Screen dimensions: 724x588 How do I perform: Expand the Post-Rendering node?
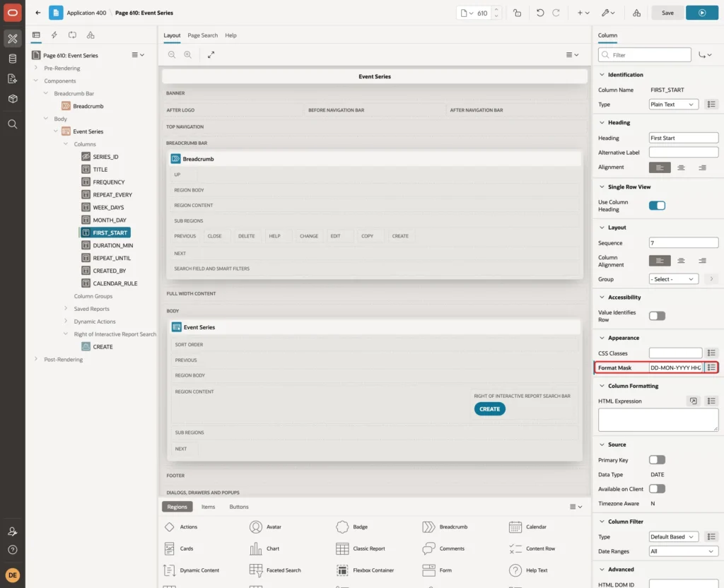36,359
